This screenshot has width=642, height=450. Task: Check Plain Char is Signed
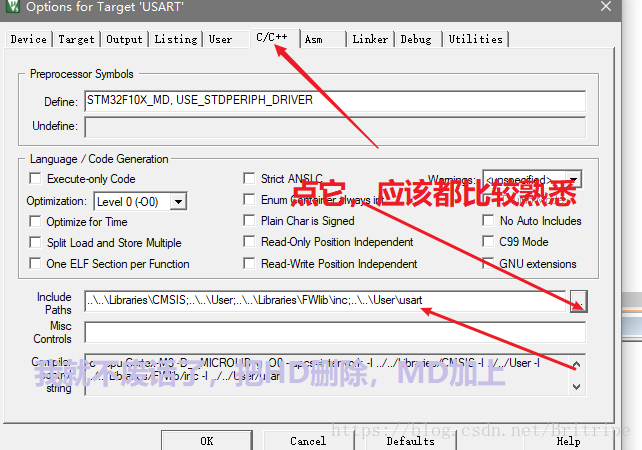pos(249,220)
